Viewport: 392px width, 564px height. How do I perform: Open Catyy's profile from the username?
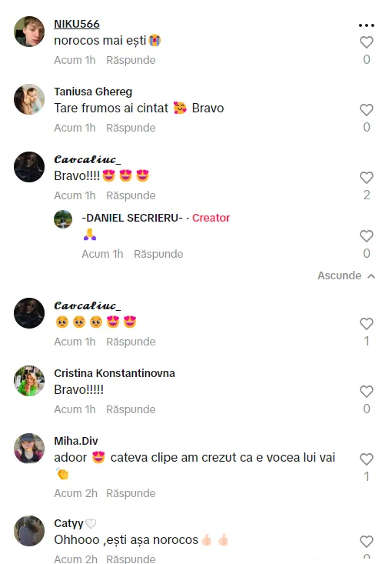tap(68, 523)
